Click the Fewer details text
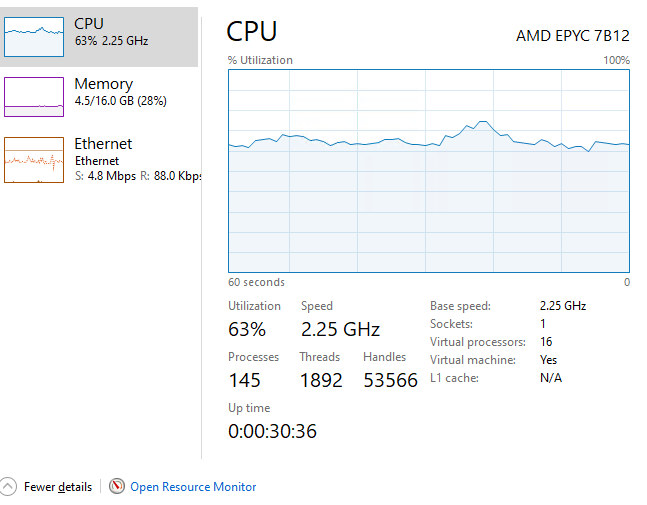The width and height of the screenshot is (647, 505). click(x=58, y=487)
